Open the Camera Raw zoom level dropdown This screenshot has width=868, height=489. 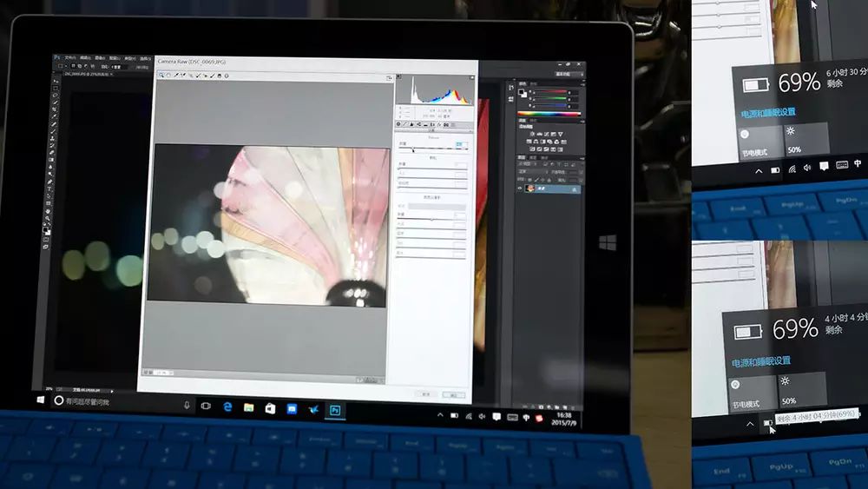coord(164,373)
